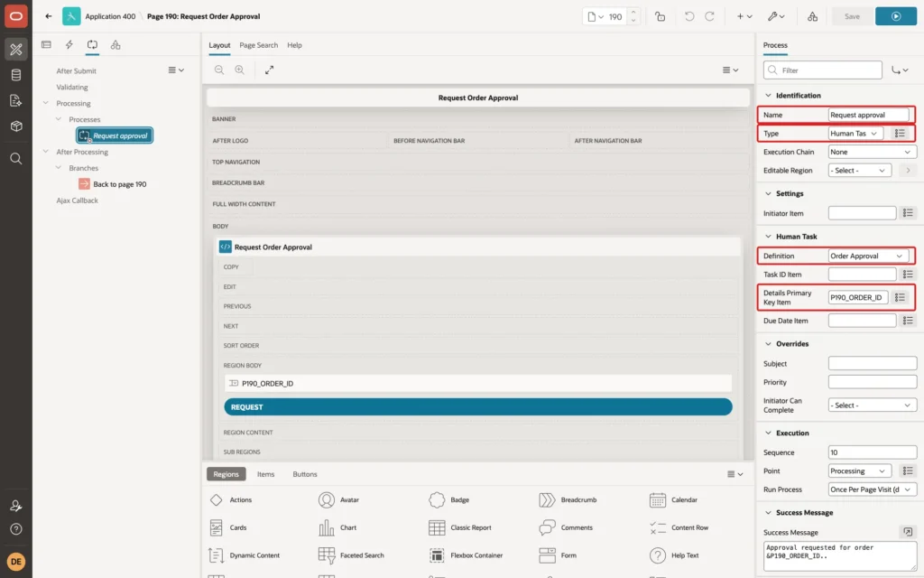Collapse the Processing tree node

point(45,103)
